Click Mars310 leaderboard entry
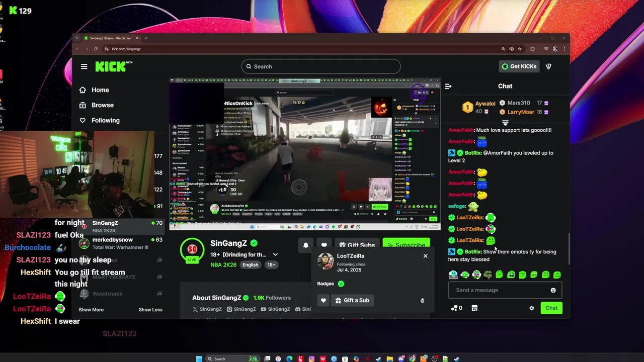This screenshot has width=644, height=362. [x=523, y=103]
